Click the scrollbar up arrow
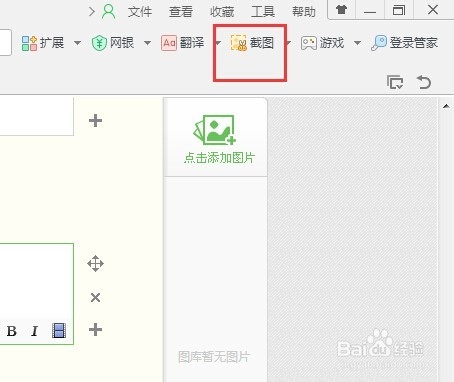This screenshot has width=454, height=382. pos(446,106)
